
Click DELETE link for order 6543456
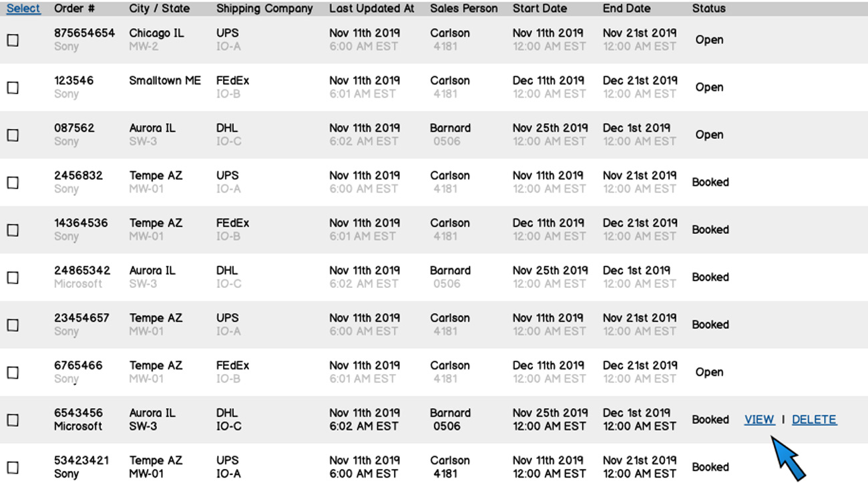[814, 420]
